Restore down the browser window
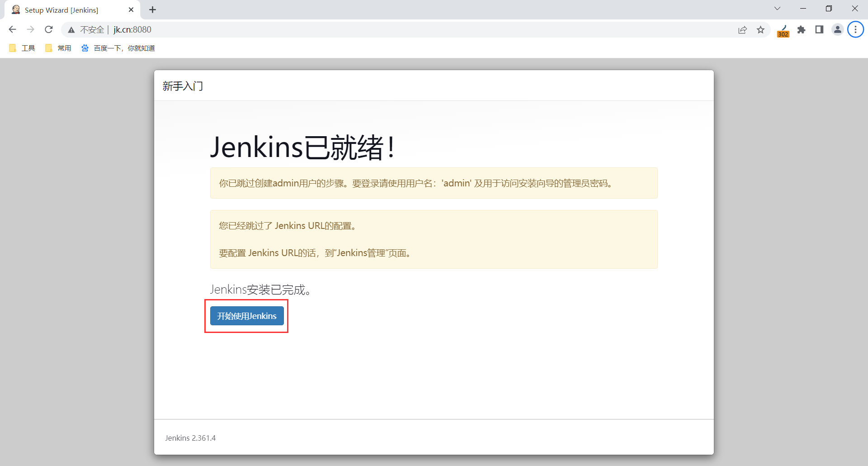Image resolution: width=868 pixels, height=466 pixels. (829, 9)
